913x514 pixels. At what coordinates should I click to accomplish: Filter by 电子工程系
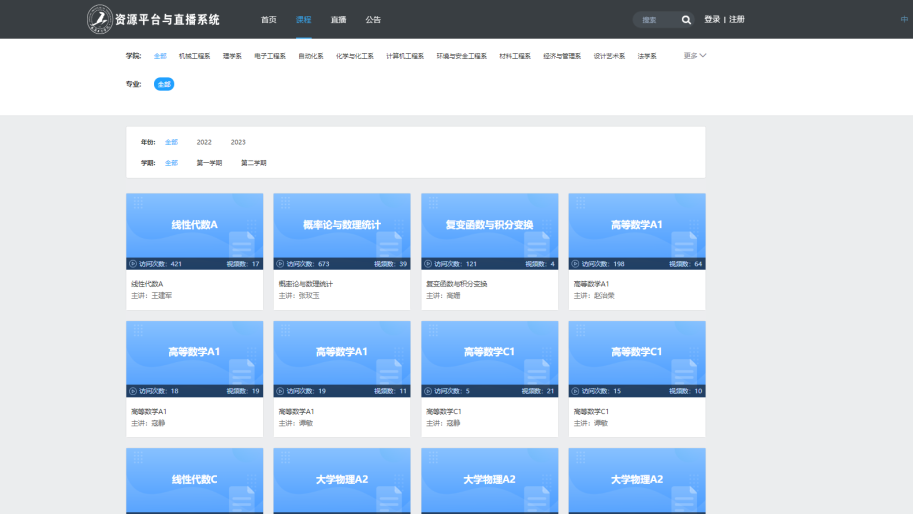tap(270, 56)
